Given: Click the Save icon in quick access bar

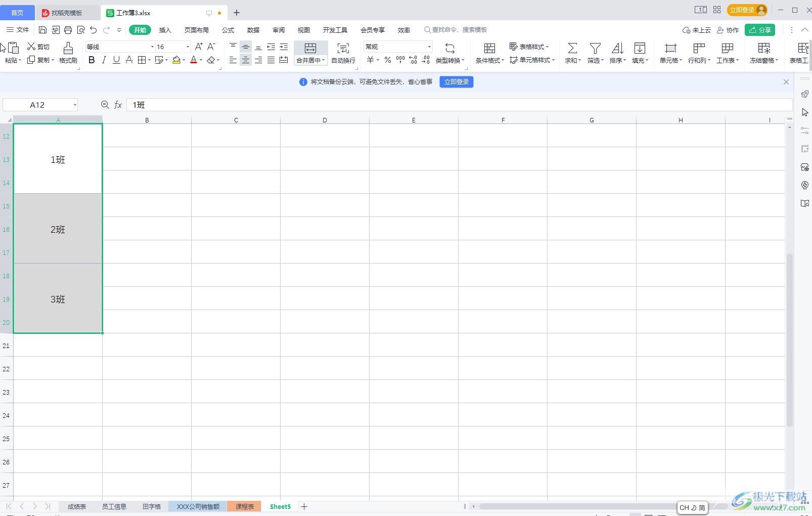Looking at the screenshot, I should pyautogui.click(x=43, y=30).
